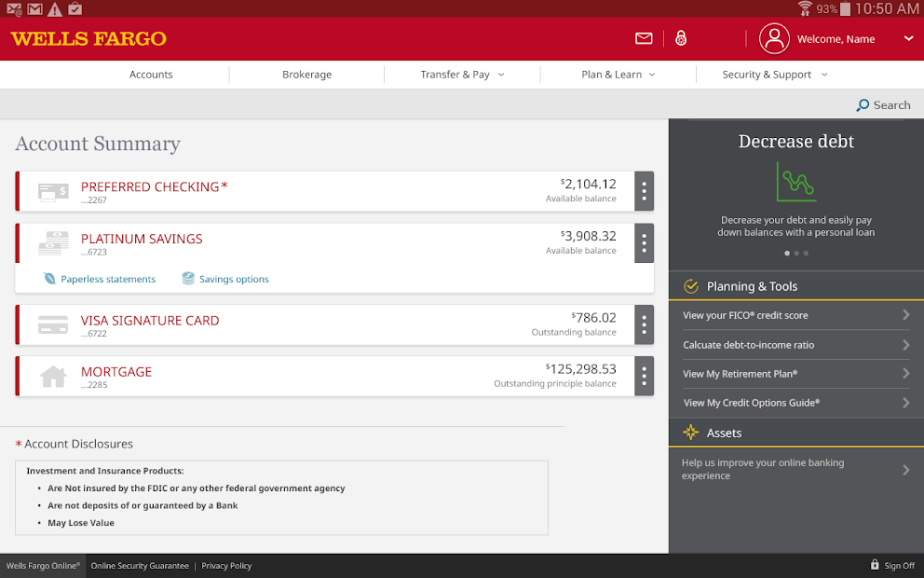
Task: Click the $2,104.12 available balance
Action: click(x=588, y=184)
